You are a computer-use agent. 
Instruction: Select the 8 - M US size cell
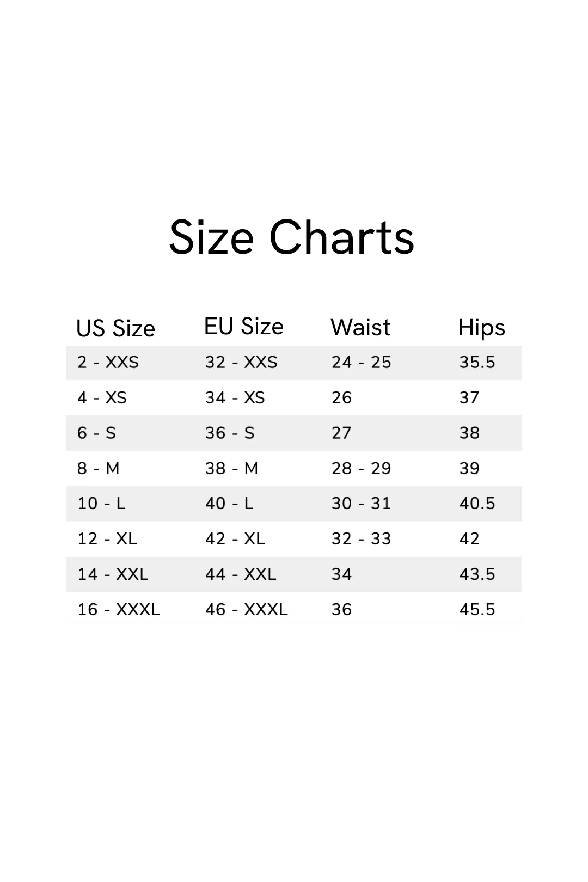[x=99, y=468]
